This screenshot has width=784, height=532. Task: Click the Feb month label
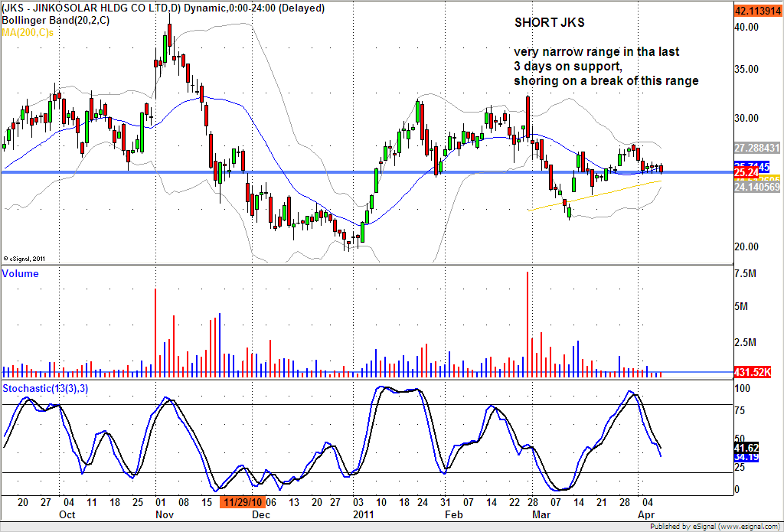pos(454,515)
